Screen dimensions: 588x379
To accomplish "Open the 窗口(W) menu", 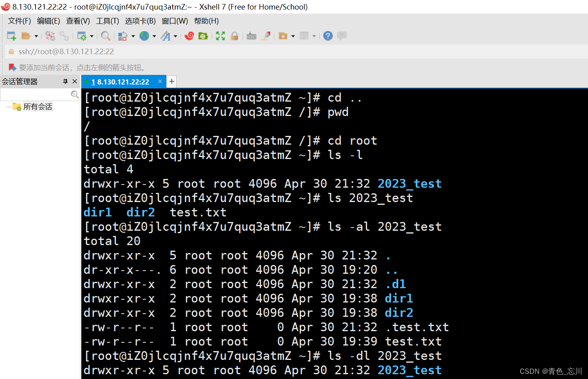I will 175,21.
